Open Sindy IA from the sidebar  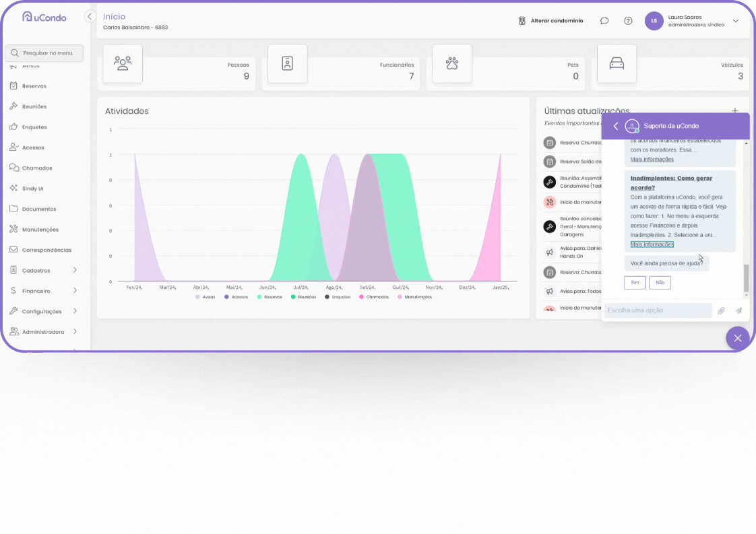pos(32,189)
